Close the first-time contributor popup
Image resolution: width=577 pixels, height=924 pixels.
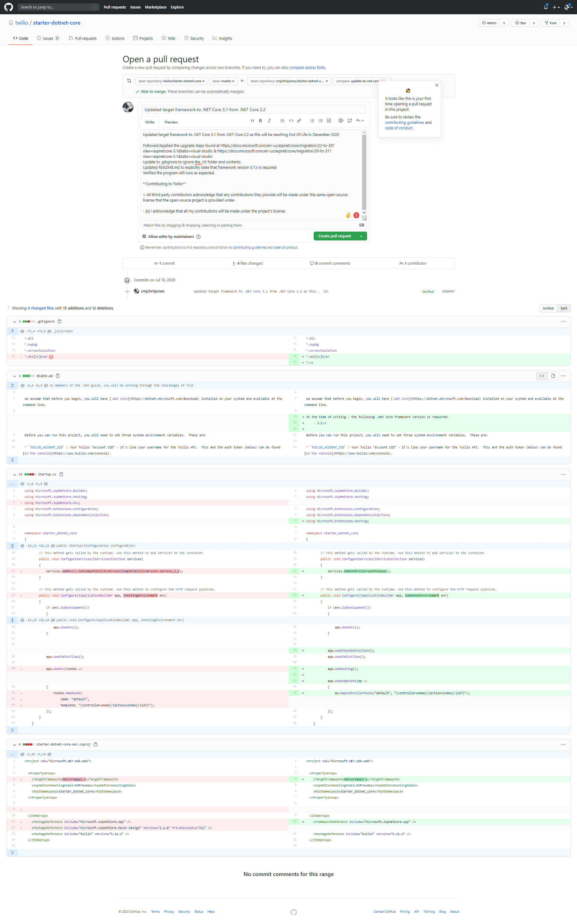pyautogui.click(x=437, y=85)
